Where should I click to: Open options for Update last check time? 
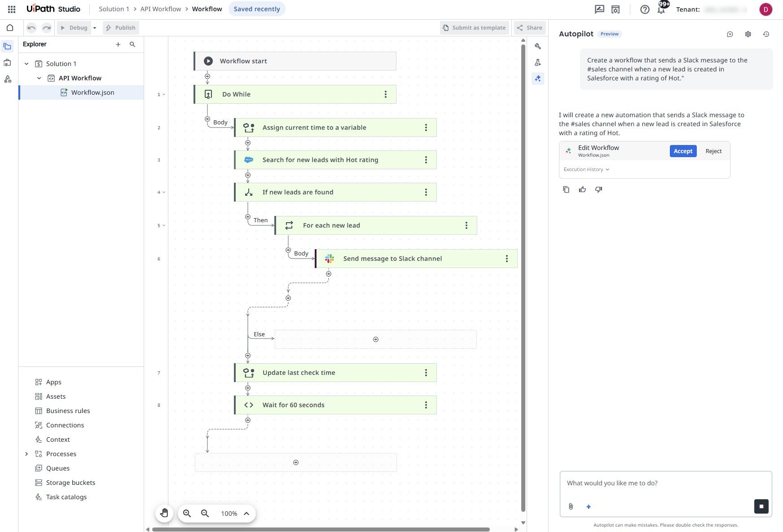pos(426,373)
